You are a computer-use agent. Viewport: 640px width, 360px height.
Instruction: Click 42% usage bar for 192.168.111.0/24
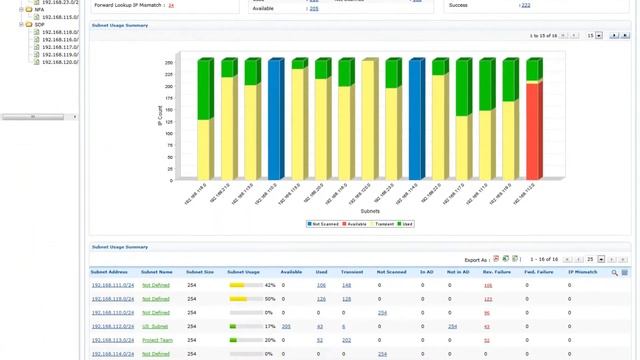[x=246, y=285]
